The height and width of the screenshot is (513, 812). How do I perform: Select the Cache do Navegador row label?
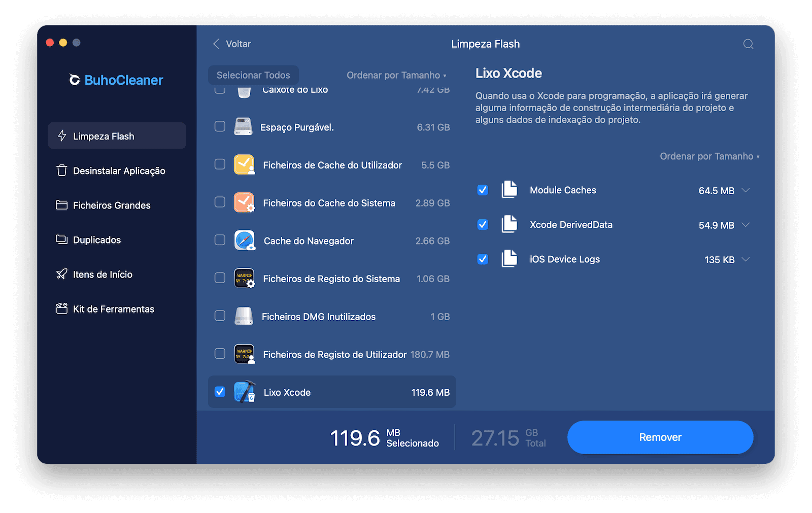click(x=309, y=241)
